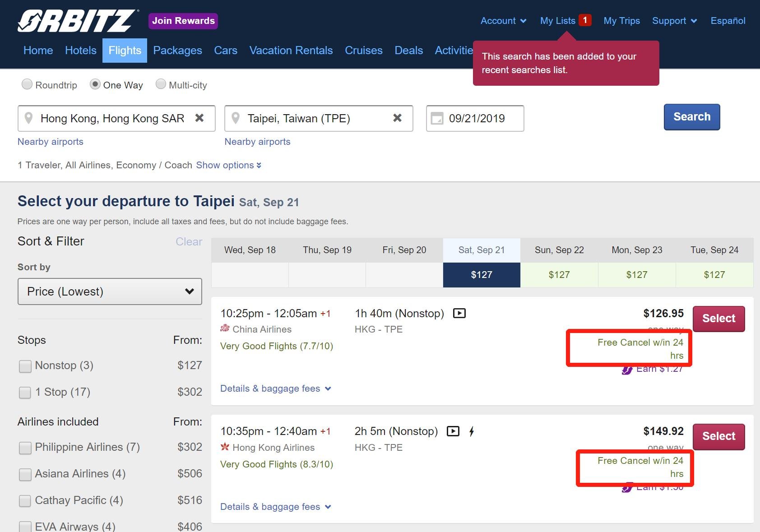Screen dimensions: 760x532
Task: Click Nearby airports under Taipei
Action: pyautogui.click(x=258, y=142)
